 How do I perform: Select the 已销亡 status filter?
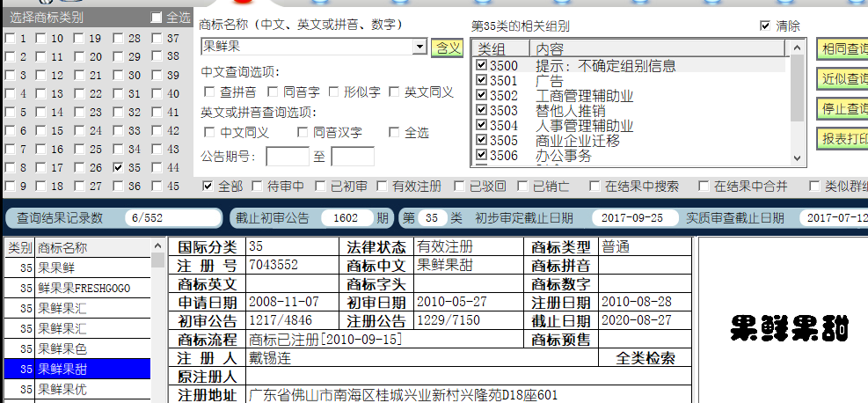[522, 186]
